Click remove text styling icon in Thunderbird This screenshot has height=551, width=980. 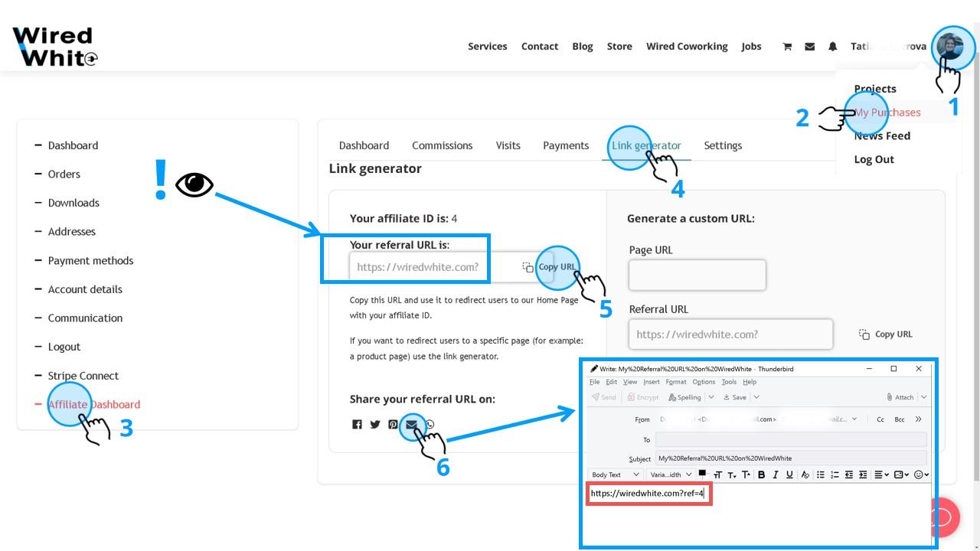tap(805, 474)
